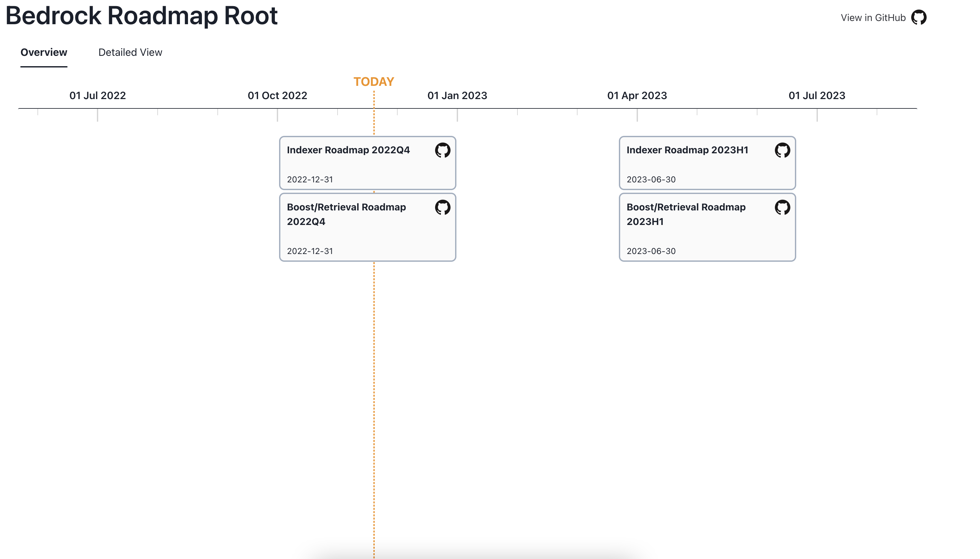Open the Indexer Roadmap 2022Q4 title
The image size is (980, 559).
(x=348, y=150)
